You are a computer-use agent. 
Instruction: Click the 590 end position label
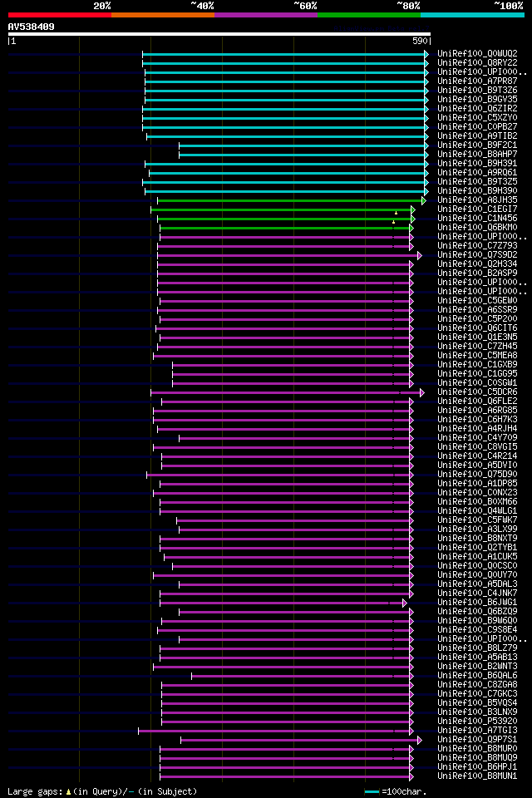tap(420, 42)
